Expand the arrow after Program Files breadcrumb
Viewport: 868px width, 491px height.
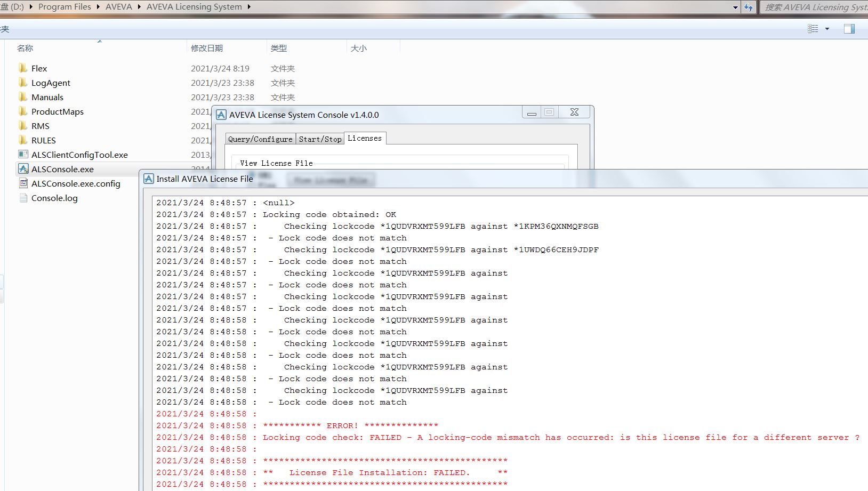click(98, 7)
